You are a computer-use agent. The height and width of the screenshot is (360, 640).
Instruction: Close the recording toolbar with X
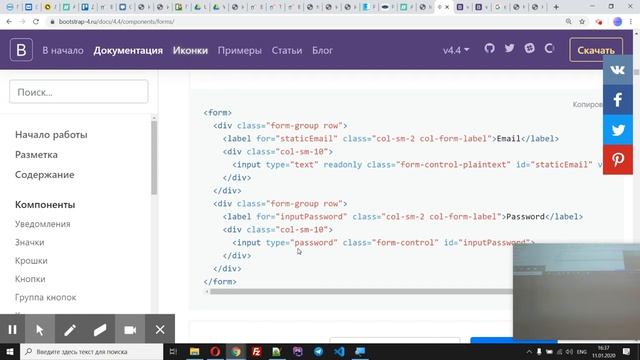tap(160, 329)
